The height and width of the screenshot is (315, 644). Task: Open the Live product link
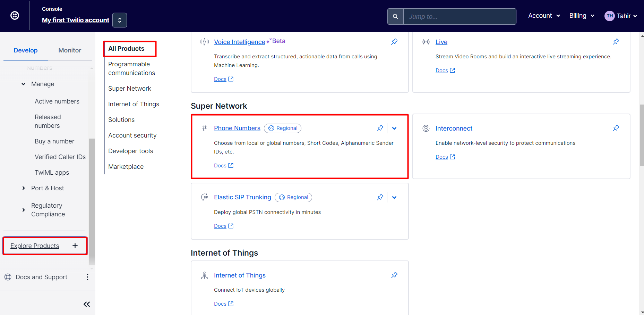click(441, 42)
